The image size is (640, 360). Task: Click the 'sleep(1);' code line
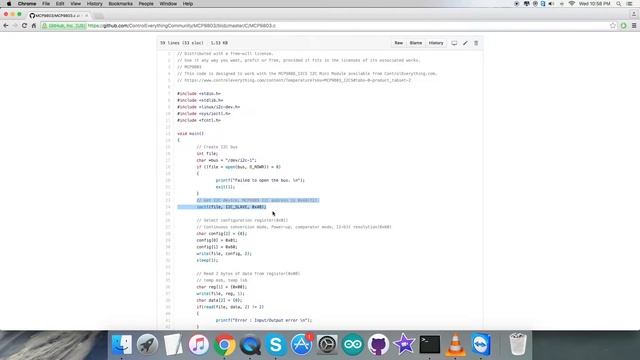(207, 260)
